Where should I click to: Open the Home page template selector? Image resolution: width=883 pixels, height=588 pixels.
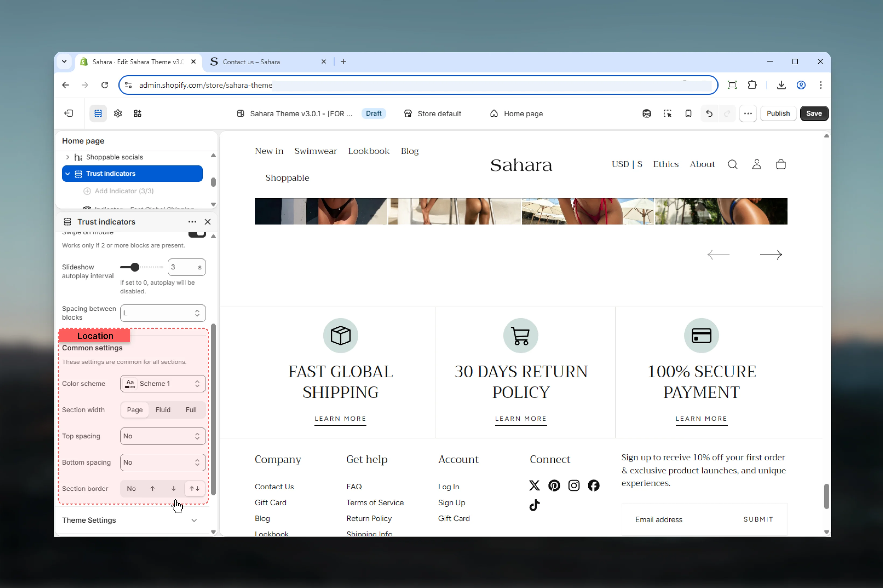click(516, 114)
